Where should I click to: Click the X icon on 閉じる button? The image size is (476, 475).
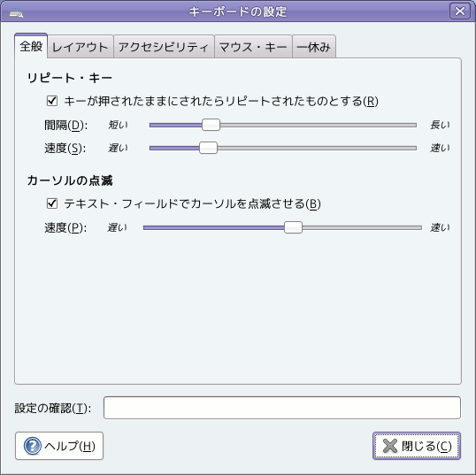[x=390, y=446]
